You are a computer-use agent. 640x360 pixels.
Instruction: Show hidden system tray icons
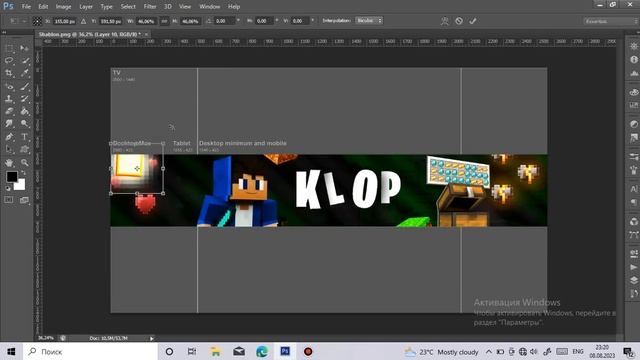pyautogui.click(x=489, y=351)
